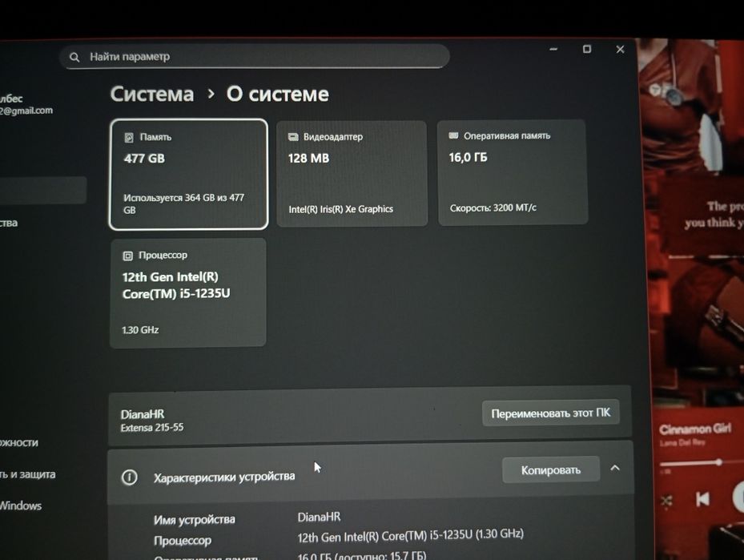
Task: Toggle shuffle in music widget
Action: click(666, 501)
